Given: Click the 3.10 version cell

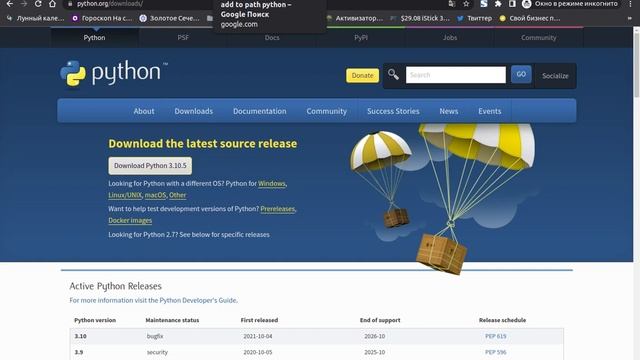Looking at the screenshot, I should [80, 336].
